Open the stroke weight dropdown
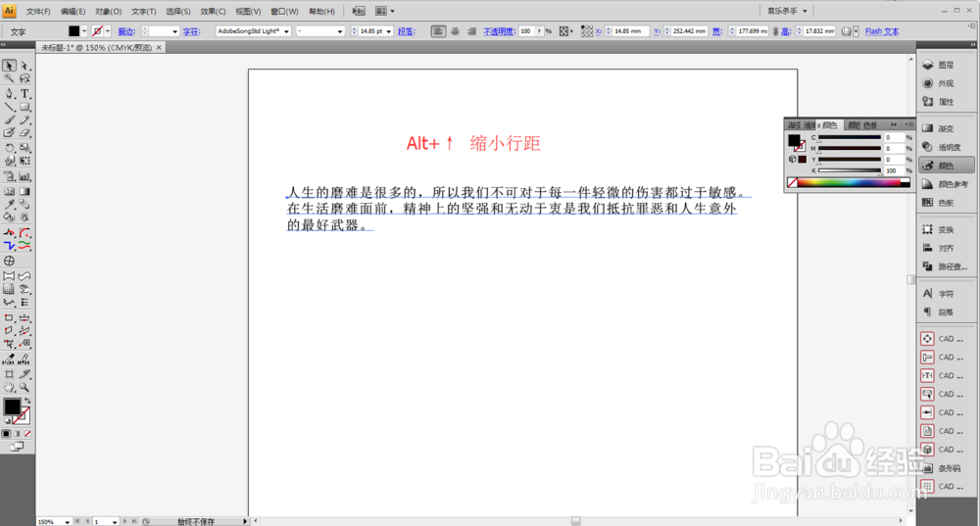980x526 pixels. tap(174, 31)
